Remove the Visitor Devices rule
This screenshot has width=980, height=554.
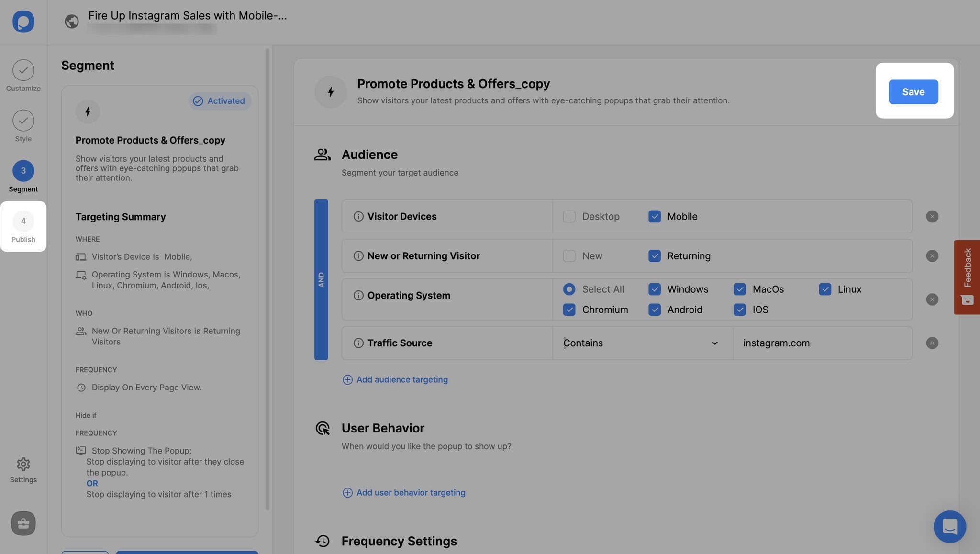(932, 216)
